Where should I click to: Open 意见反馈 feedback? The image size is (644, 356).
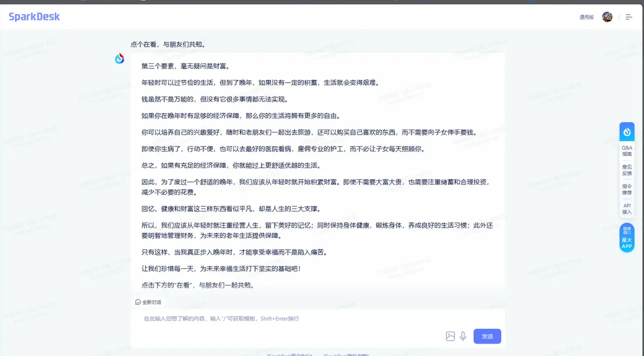click(627, 170)
